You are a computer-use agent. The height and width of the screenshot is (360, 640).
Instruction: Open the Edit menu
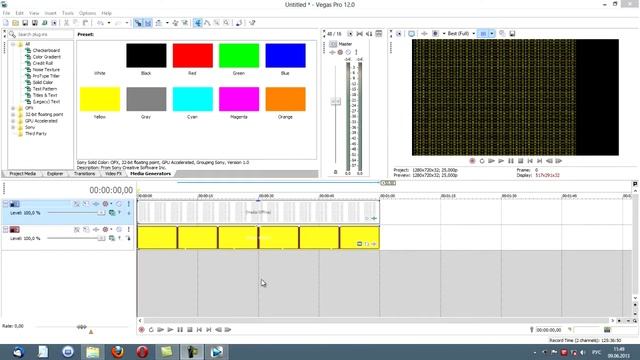click(x=19, y=13)
